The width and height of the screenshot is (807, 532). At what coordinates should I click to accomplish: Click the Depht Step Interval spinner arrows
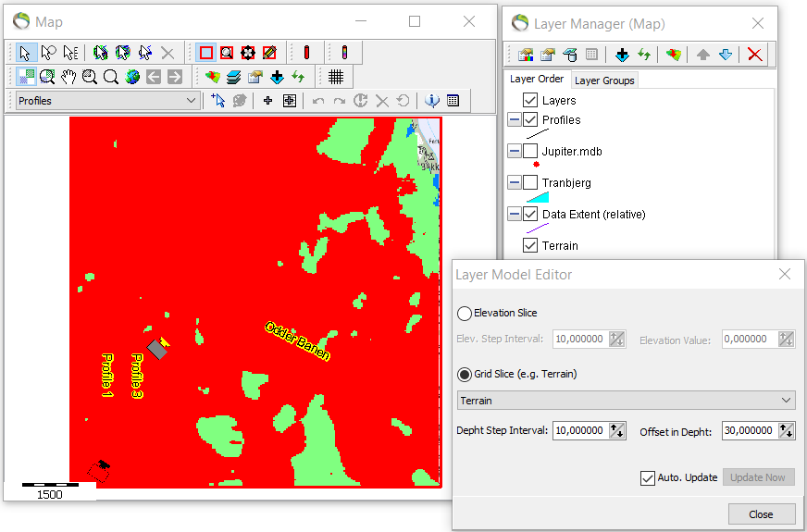pos(616,430)
